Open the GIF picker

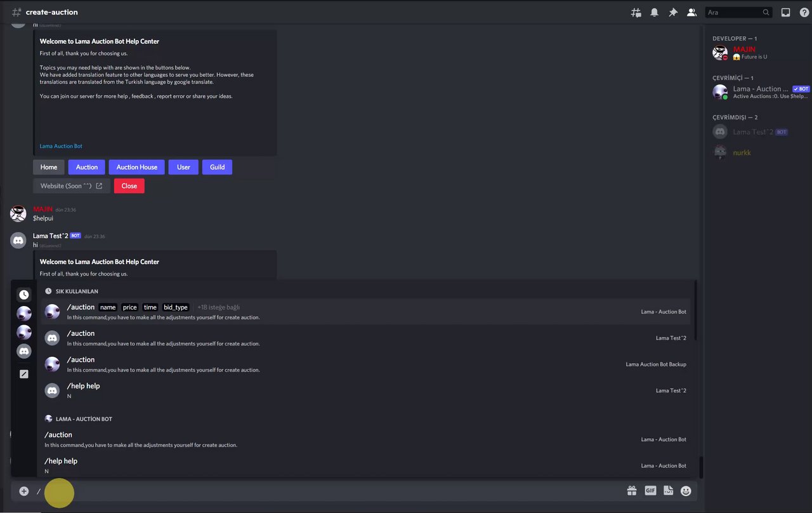pos(650,491)
